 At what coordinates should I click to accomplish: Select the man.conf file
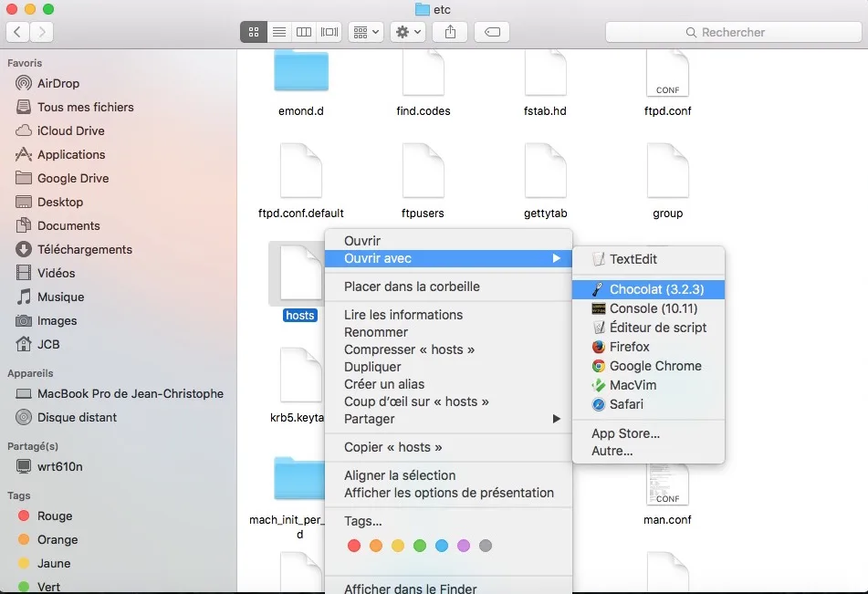point(667,495)
